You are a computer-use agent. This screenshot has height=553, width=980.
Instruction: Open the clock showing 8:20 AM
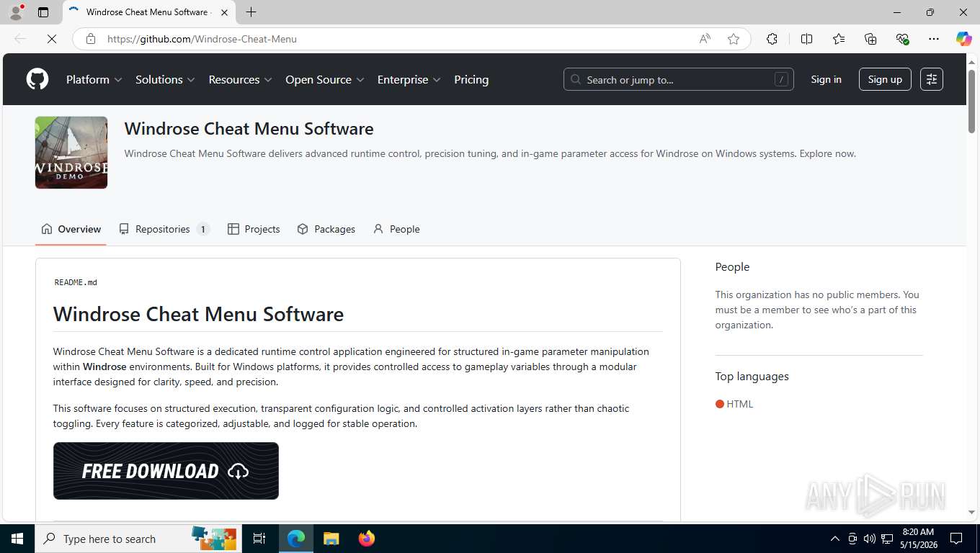point(917,539)
